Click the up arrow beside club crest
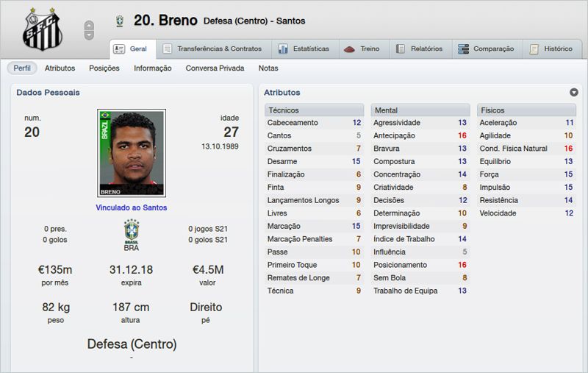This screenshot has height=373, width=588. click(x=89, y=24)
